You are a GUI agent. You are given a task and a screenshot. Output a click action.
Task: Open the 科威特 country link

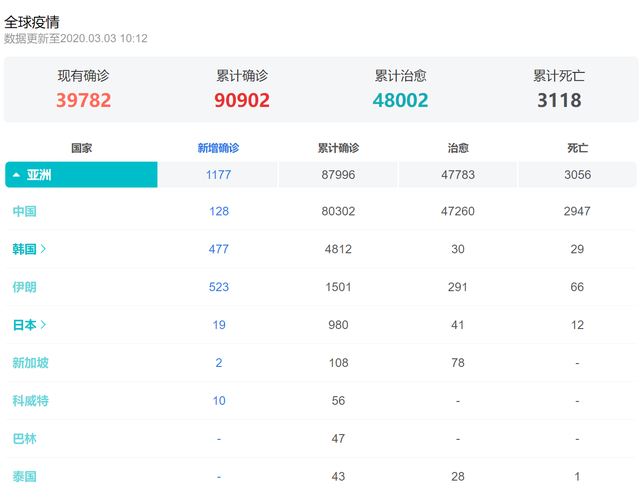click(x=31, y=401)
